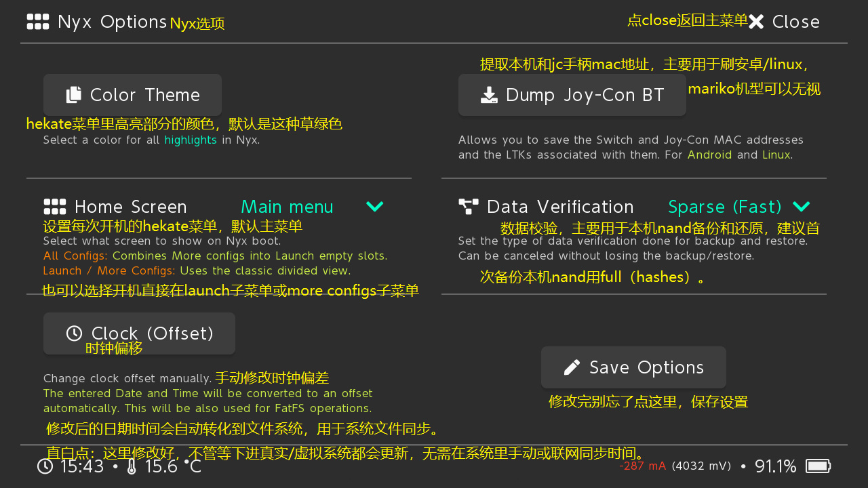Click the copy icon on Color Theme
Screen dimensions: 868x488
tap(74, 95)
